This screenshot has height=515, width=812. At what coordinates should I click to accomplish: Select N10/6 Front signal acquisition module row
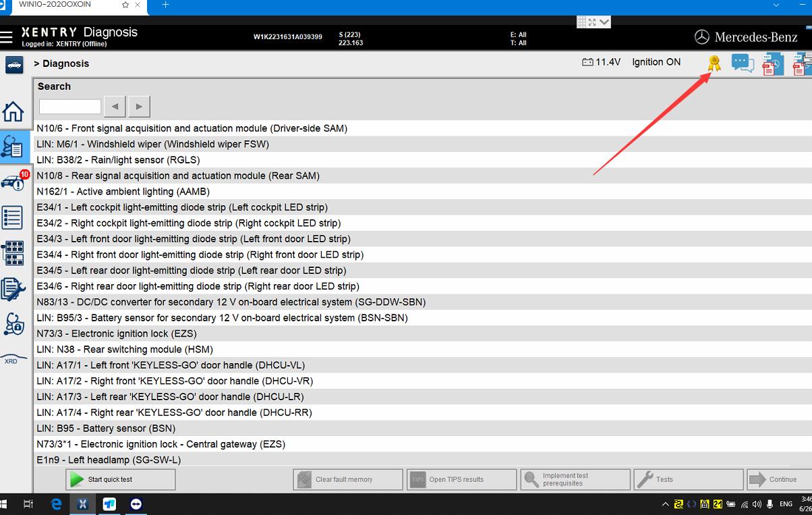pos(423,128)
